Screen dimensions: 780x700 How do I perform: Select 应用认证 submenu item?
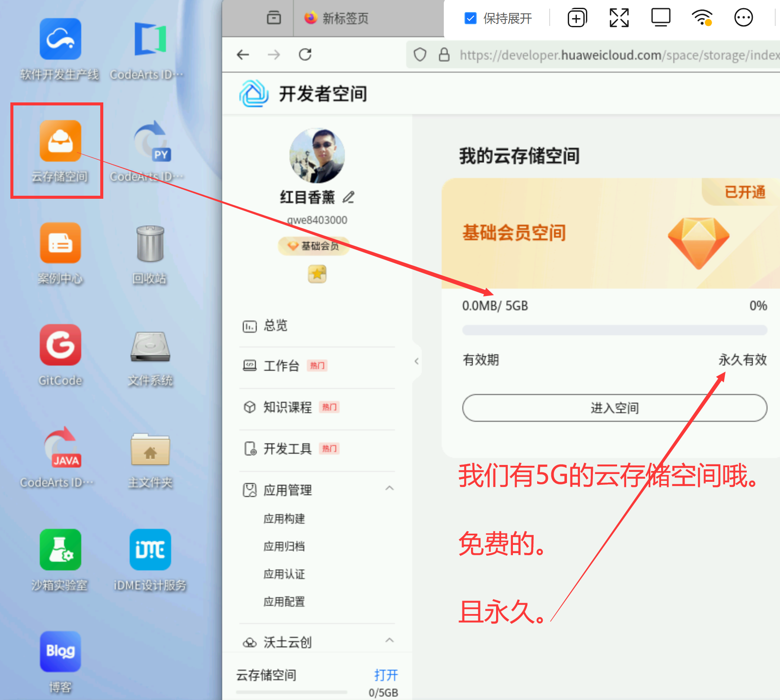click(x=284, y=574)
